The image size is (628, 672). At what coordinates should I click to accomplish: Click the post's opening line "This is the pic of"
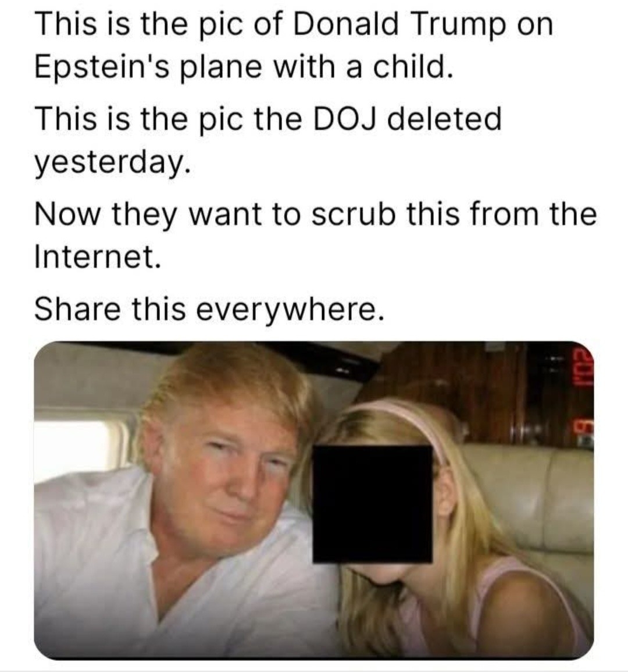[160, 24]
